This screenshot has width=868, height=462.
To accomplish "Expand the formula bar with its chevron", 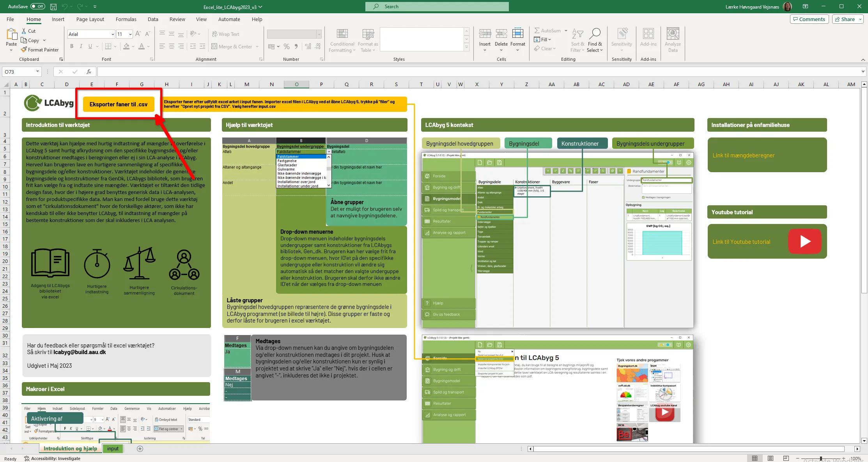I will [x=863, y=72].
